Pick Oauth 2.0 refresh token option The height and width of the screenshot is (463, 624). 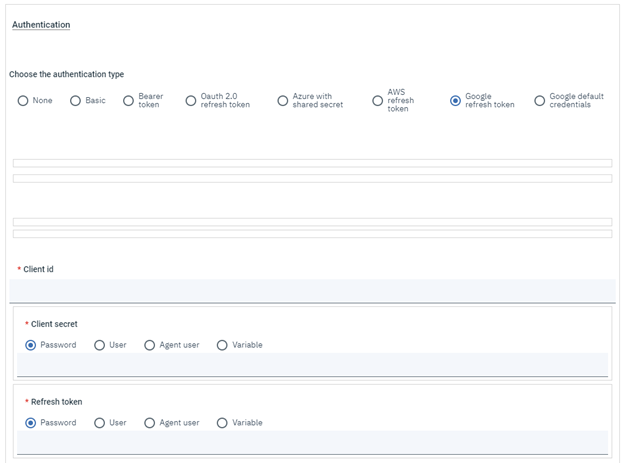coord(191,101)
